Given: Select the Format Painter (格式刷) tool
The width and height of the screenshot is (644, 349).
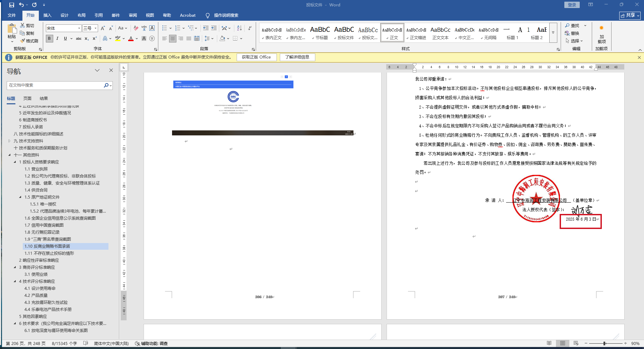Looking at the screenshot, I should click(x=29, y=41).
